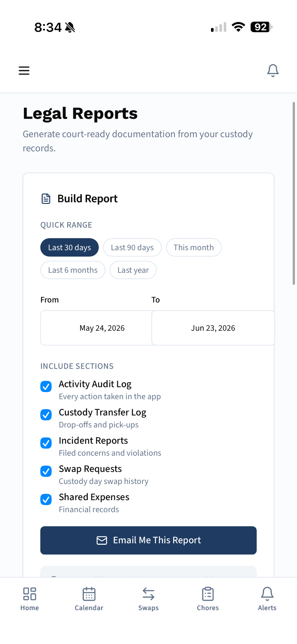Tap the Swaps arrows icon
This screenshot has height=644, width=297.
coord(148,594)
